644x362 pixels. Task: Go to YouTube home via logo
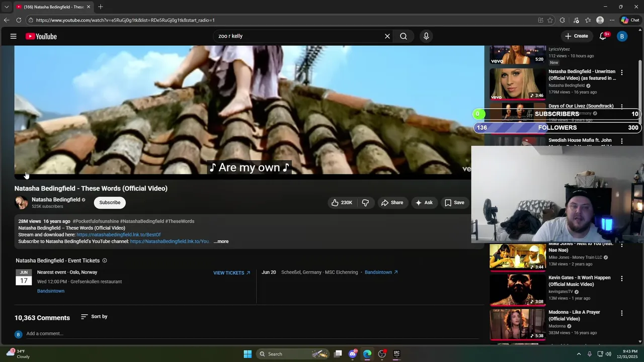pyautogui.click(x=41, y=36)
